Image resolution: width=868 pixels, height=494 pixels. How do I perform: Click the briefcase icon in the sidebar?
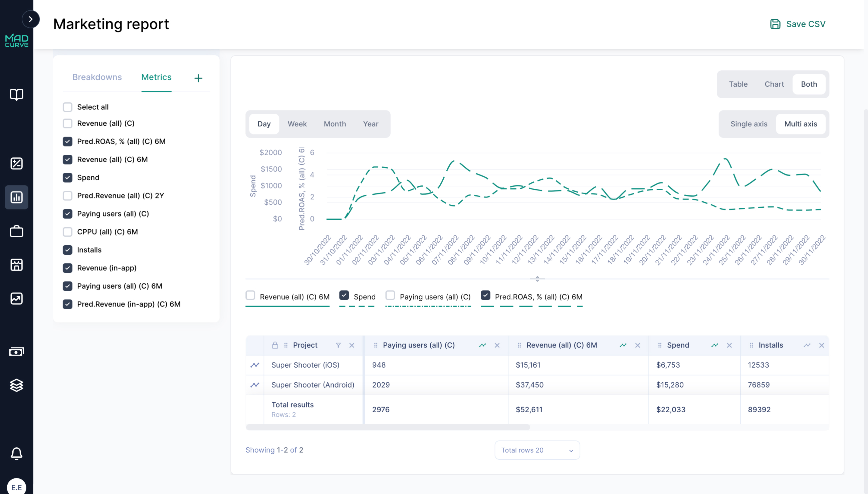click(16, 231)
